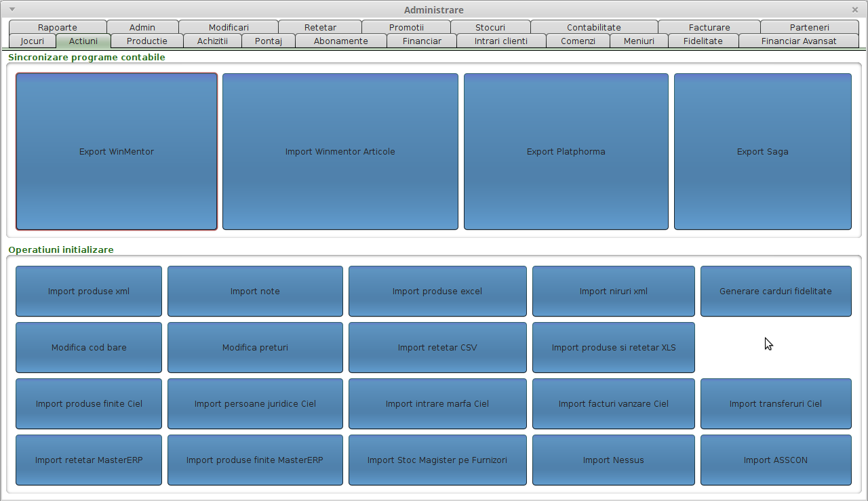Launch Import ASSCON

[776, 460]
